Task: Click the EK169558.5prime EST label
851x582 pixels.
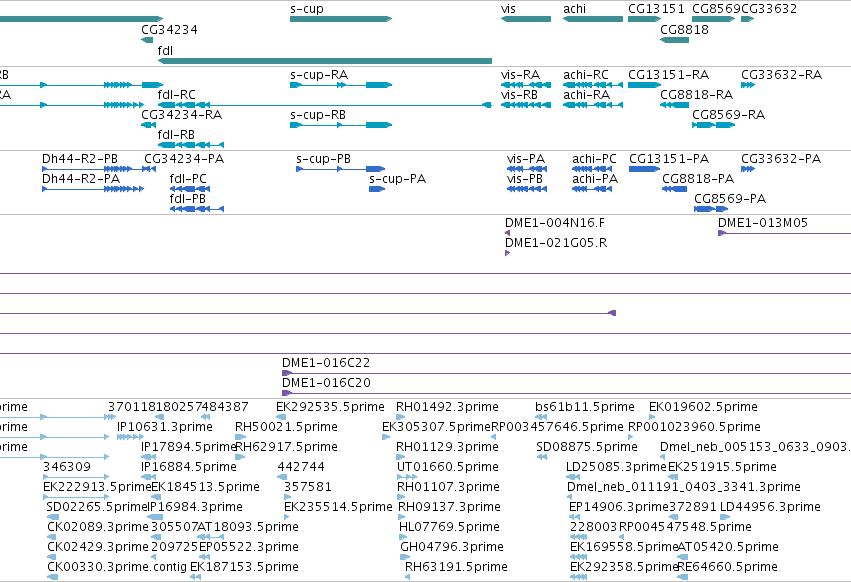Action: coord(624,547)
